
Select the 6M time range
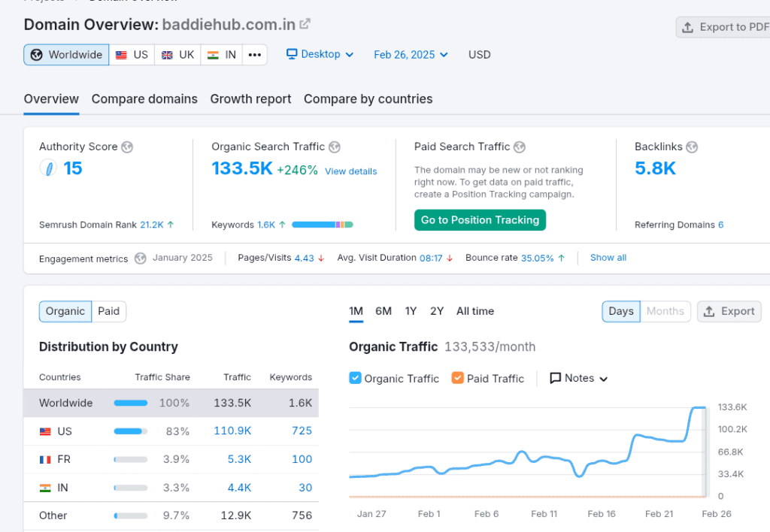[x=383, y=311]
